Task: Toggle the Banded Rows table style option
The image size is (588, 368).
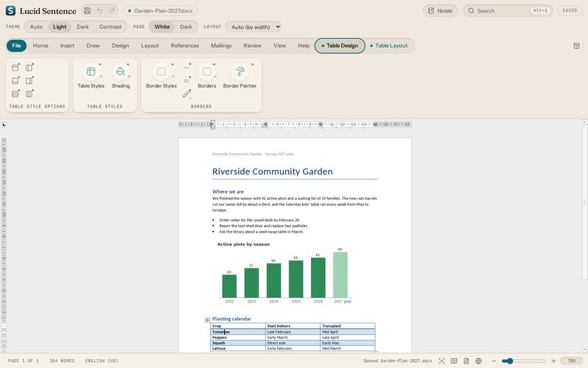Action: click(15, 93)
